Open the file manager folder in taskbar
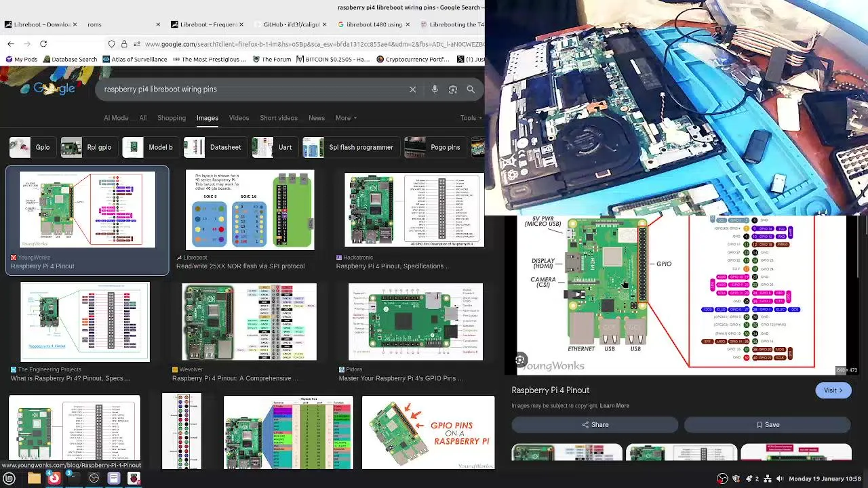The image size is (868, 488). [33, 479]
